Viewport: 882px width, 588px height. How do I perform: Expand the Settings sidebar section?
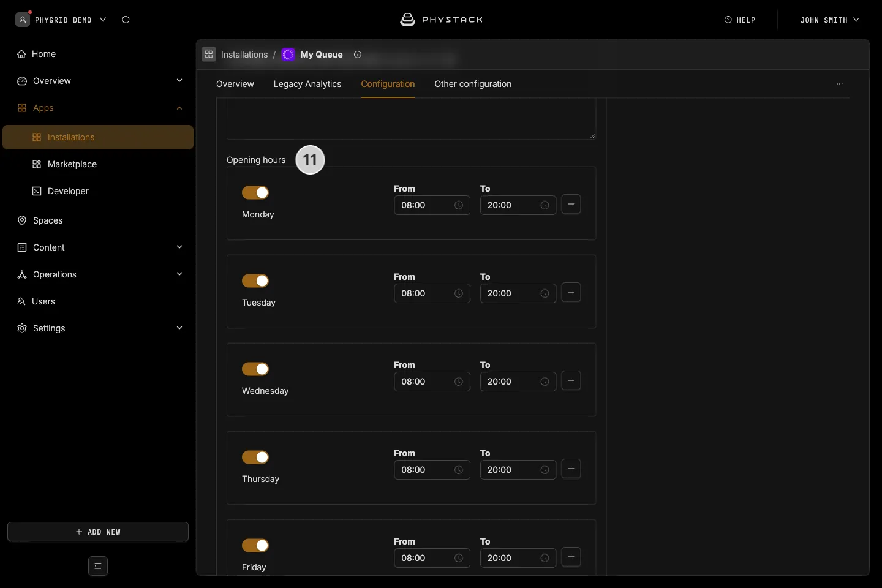[x=98, y=328]
